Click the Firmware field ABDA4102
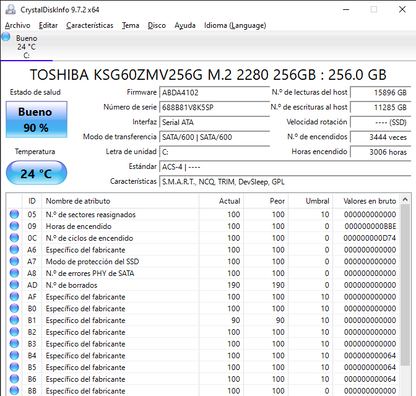The image size is (416, 396). 215,93
